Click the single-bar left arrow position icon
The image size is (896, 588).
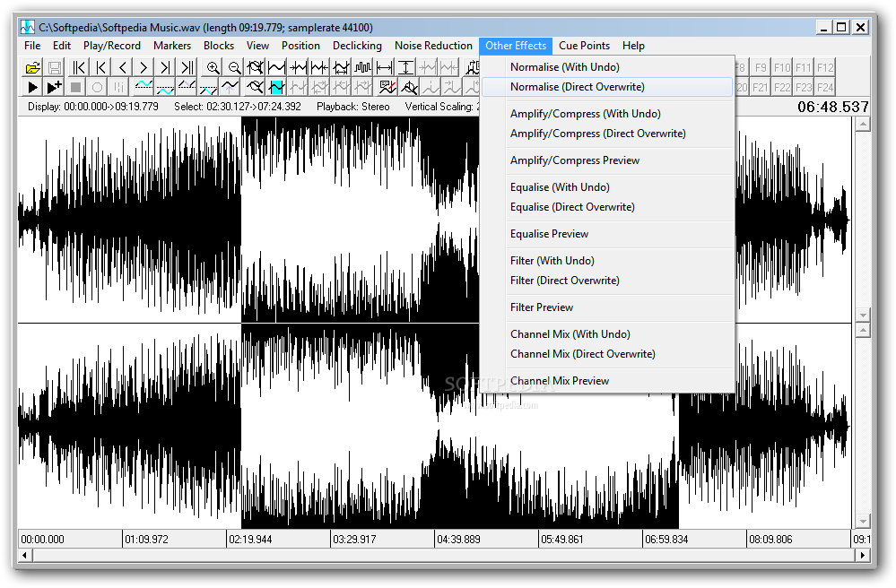tap(100, 68)
